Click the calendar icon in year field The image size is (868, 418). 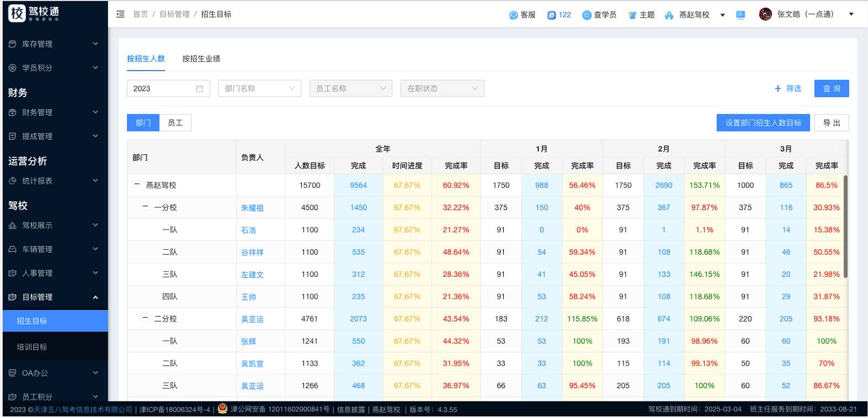click(x=200, y=89)
